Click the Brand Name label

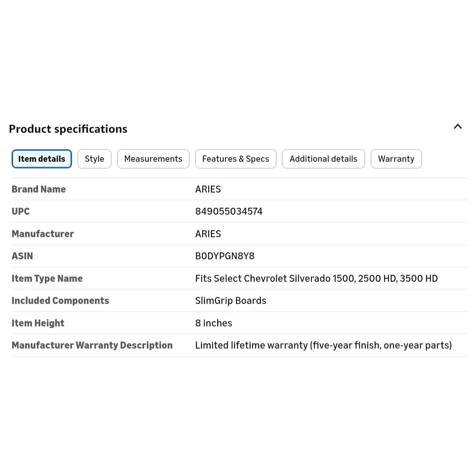[39, 189]
